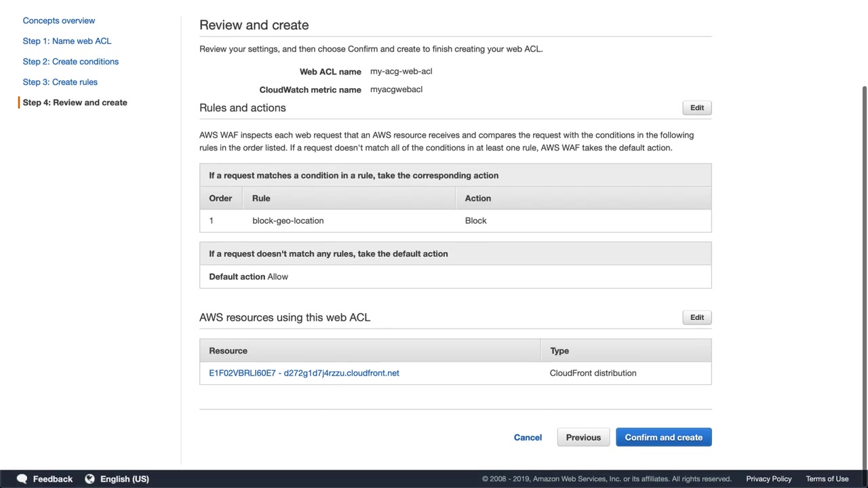Click the Feedback speech bubble icon
This screenshot has height=488, width=868.
pos(22,479)
